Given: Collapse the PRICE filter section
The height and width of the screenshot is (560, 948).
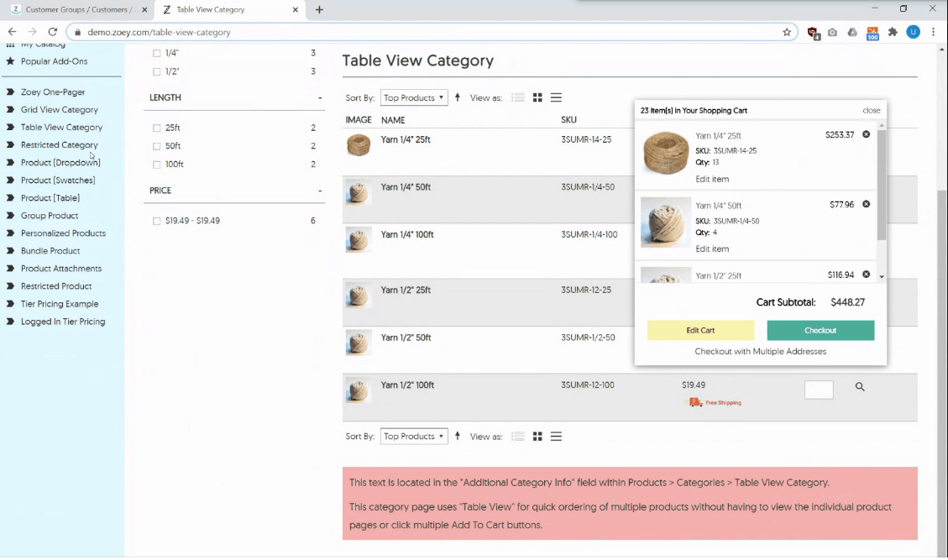Looking at the screenshot, I should [320, 191].
